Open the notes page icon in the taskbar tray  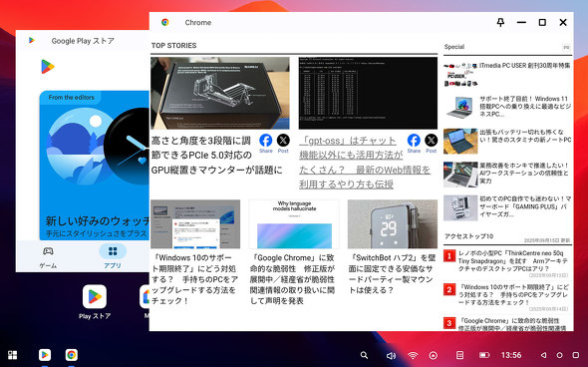(459, 355)
